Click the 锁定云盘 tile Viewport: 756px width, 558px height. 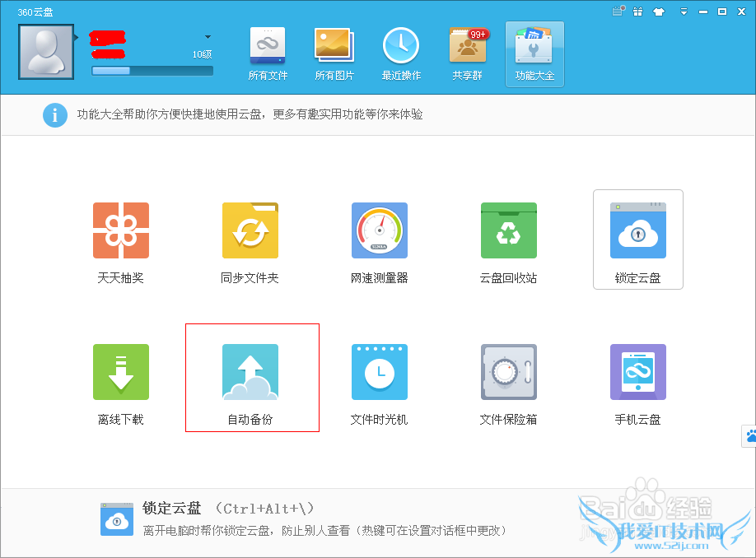pos(638,239)
